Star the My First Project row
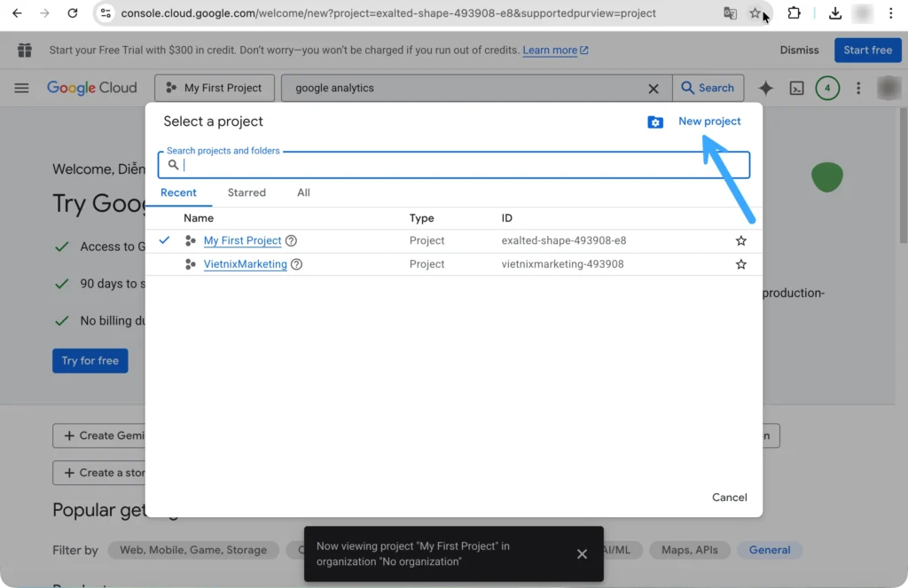This screenshot has height=588, width=908. pyautogui.click(x=741, y=241)
